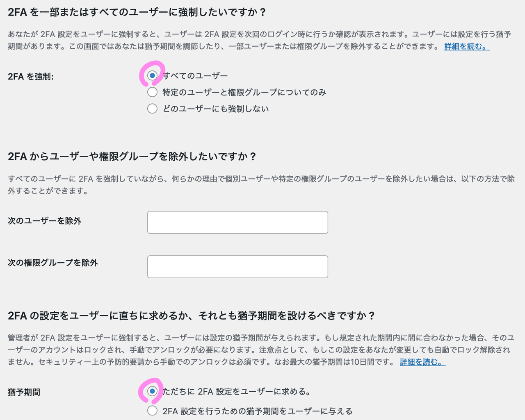Enable 2FA 設定を行うための猶予期間をユーザーに与える radio option

pyautogui.click(x=152, y=411)
